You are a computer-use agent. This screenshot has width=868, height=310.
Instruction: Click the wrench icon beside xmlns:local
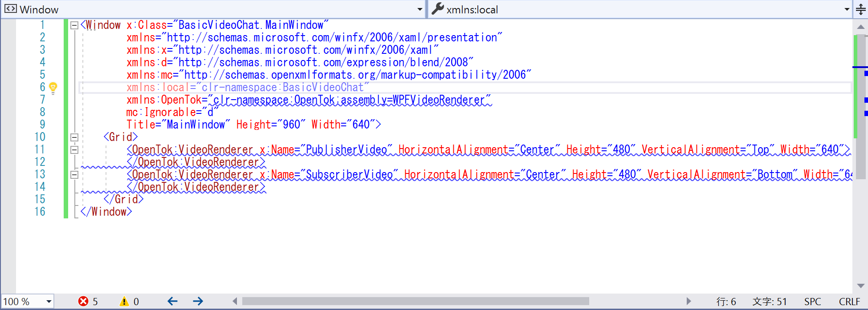click(438, 9)
